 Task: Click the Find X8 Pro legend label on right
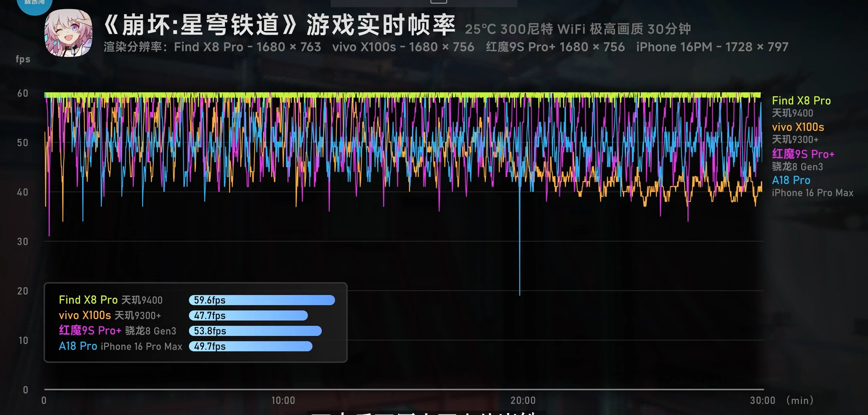(x=801, y=101)
